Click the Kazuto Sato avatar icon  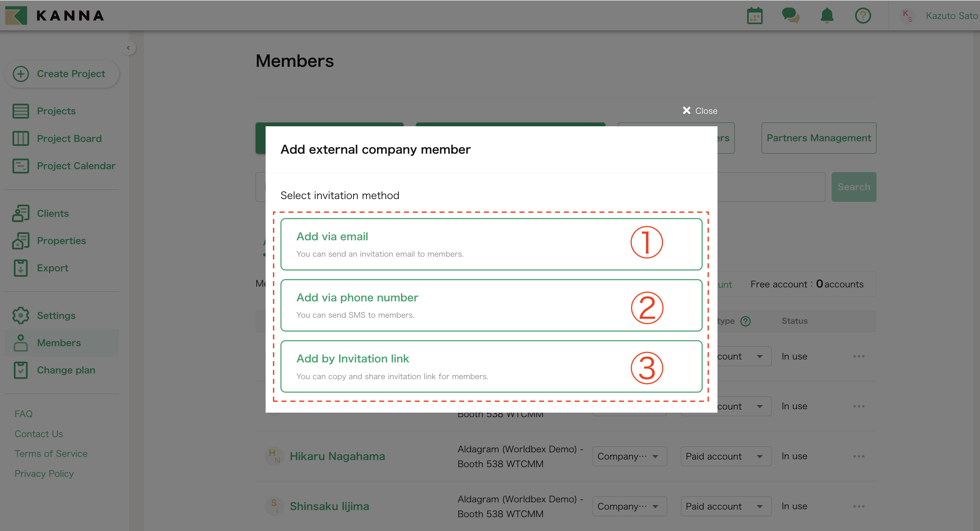point(907,16)
